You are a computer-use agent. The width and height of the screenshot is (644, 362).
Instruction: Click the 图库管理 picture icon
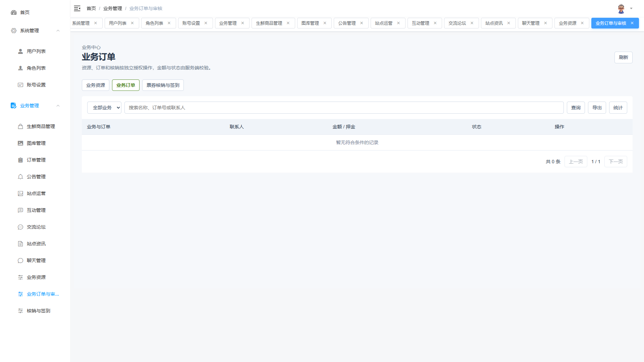coord(20,143)
